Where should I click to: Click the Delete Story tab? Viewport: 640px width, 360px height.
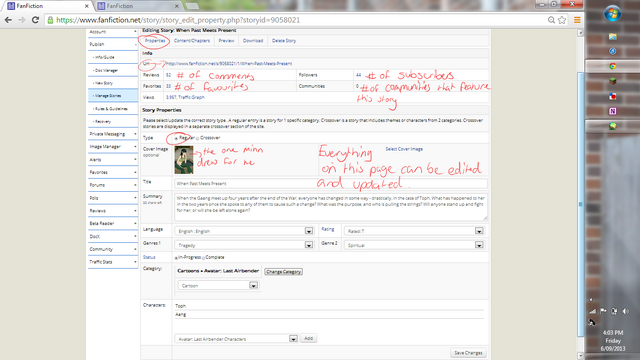click(x=284, y=41)
